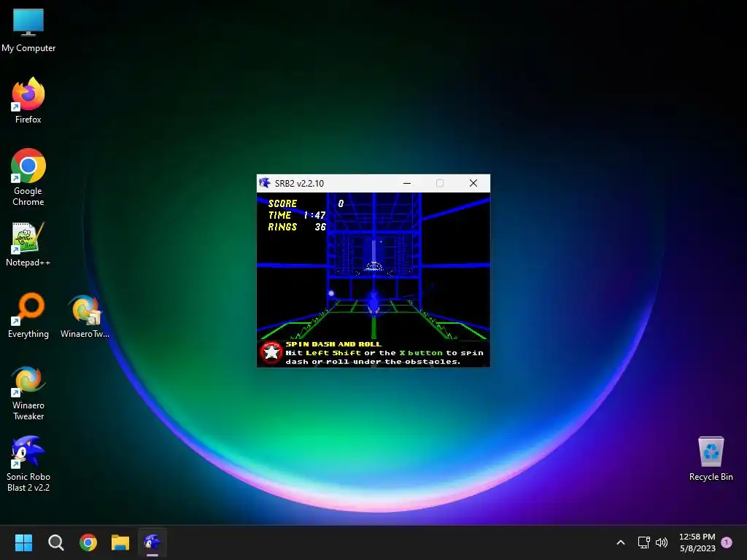The height and width of the screenshot is (560, 747).
Task: Select the Sonic Robo Blast 2 v2.2 shortcut
Action: coord(28,464)
